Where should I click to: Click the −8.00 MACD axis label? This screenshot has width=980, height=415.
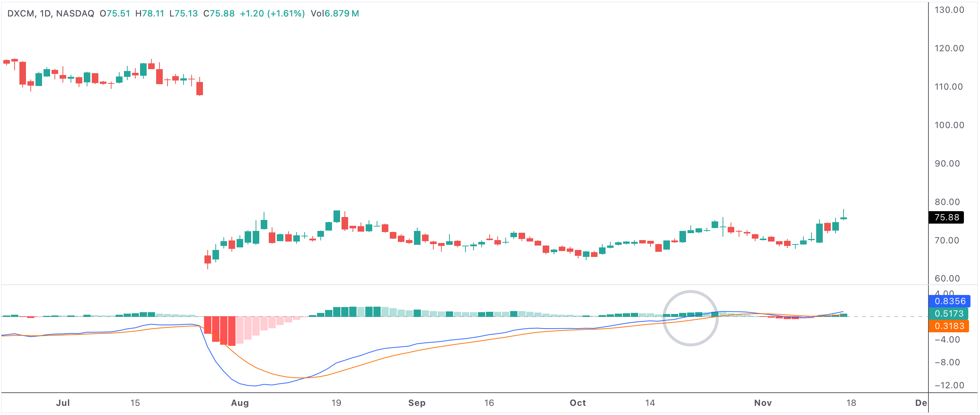point(947,362)
